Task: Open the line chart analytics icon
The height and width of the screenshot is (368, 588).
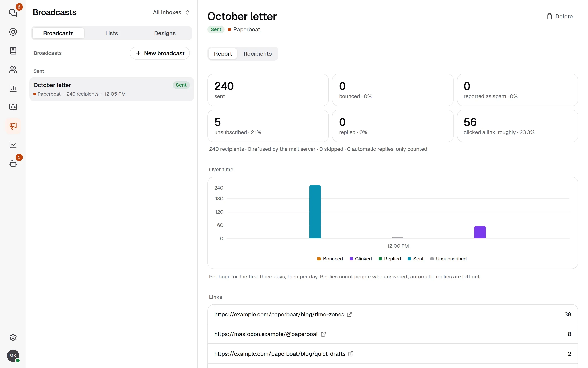Action: 13,145
